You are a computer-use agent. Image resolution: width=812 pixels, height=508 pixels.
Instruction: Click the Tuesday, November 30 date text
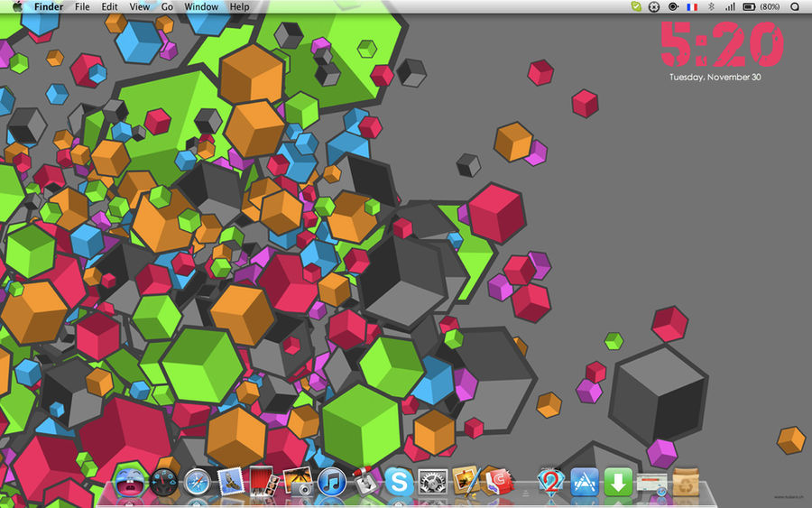[x=715, y=78]
